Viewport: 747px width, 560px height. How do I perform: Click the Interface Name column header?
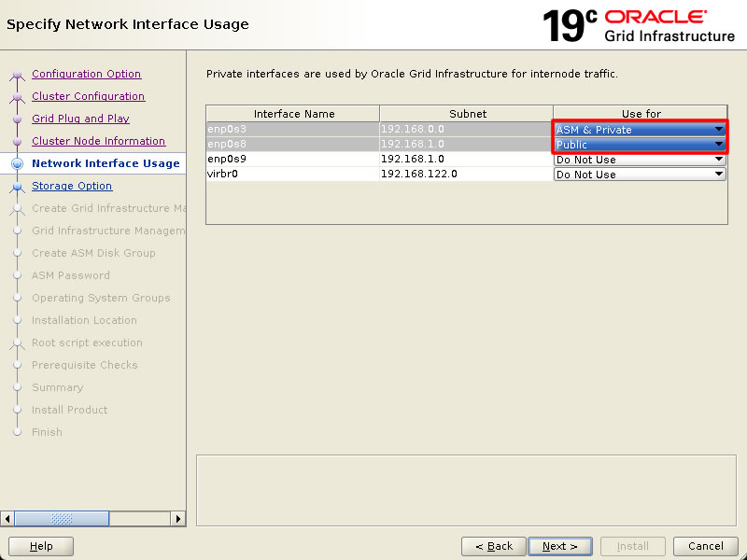pyautogui.click(x=293, y=114)
